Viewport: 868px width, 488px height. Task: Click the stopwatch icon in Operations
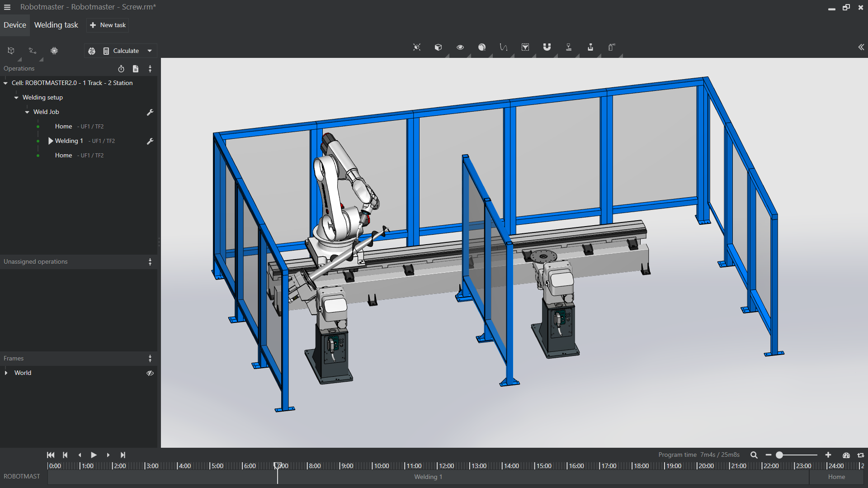click(x=121, y=69)
